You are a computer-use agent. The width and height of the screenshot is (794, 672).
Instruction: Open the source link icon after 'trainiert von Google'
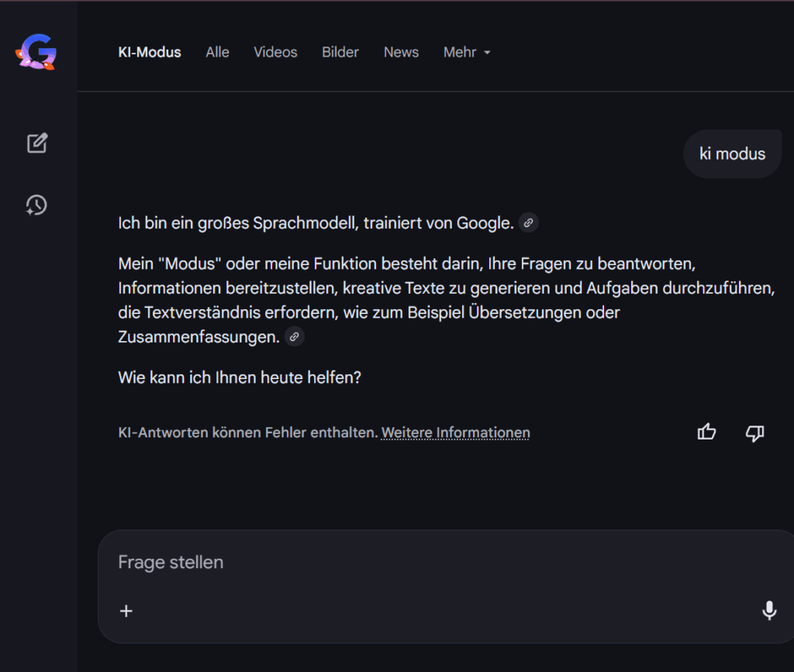pyautogui.click(x=528, y=223)
